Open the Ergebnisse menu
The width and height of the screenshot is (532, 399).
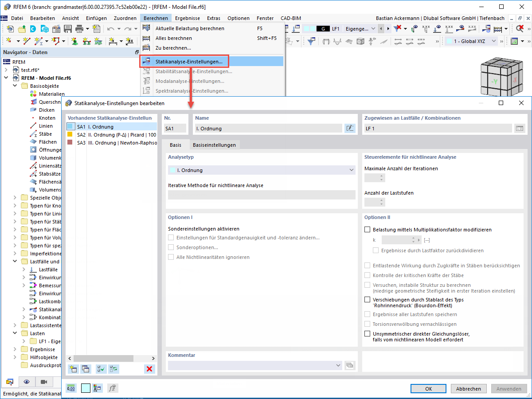point(187,18)
